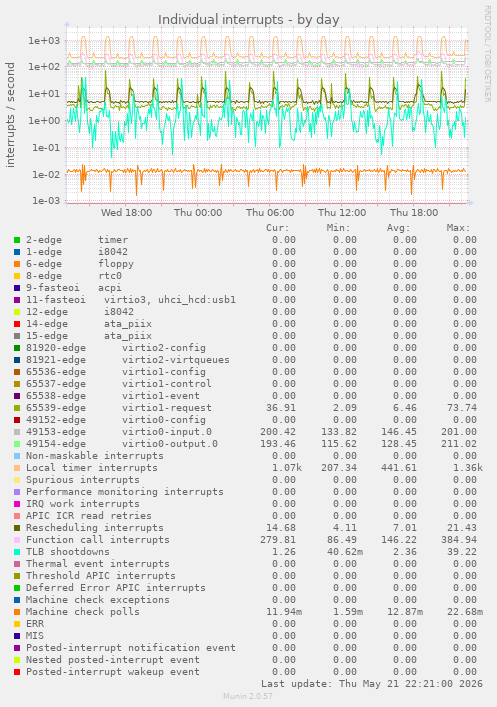The width and height of the screenshot is (497, 707).
Task: Click the Thu 06:00 time axis label
Action: [270, 212]
